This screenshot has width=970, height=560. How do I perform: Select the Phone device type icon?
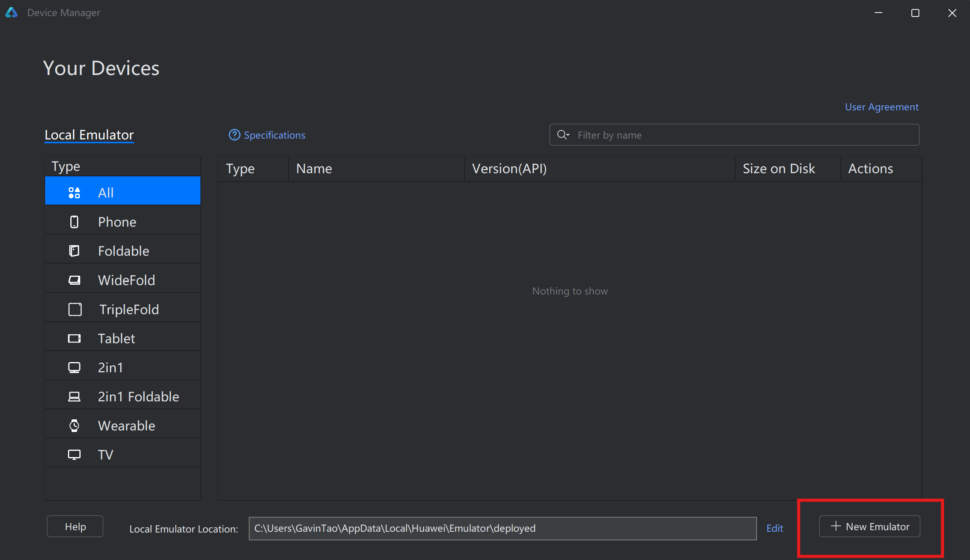pyautogui.click(x=74, y=222)
